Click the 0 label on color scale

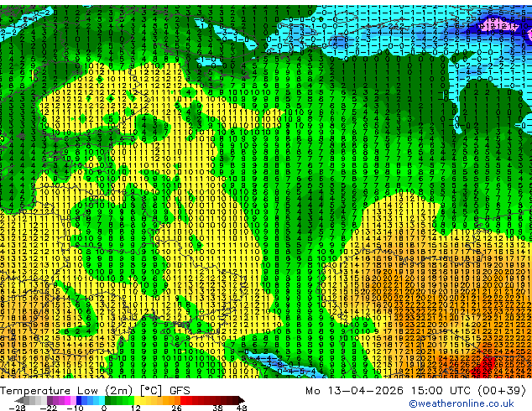click(x=104, y=408)
